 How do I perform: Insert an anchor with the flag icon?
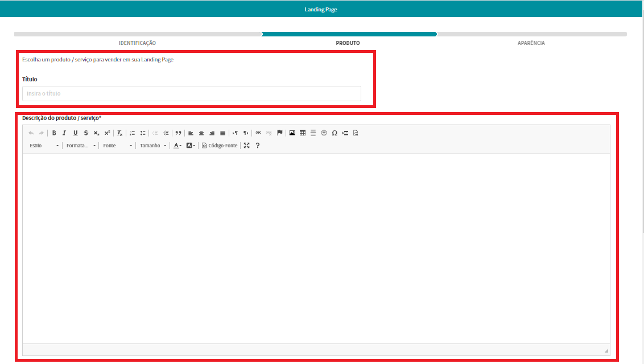[x=279, y=133]
